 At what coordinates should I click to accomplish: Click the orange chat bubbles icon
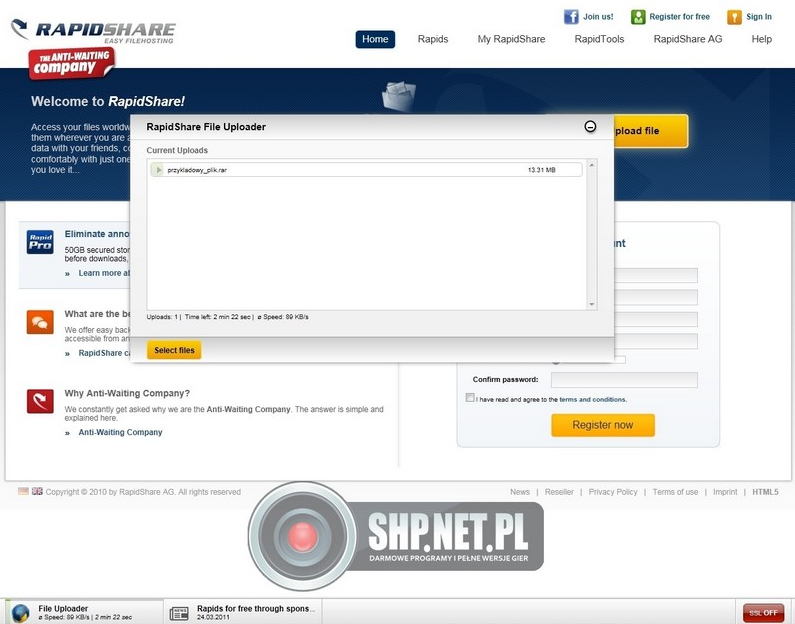coord(40,322)
